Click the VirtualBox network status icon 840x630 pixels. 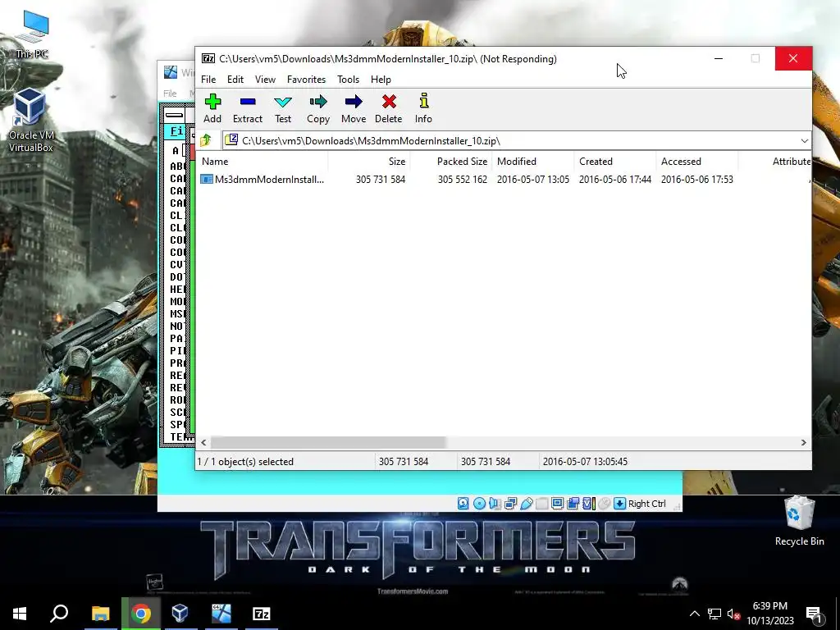510,504
